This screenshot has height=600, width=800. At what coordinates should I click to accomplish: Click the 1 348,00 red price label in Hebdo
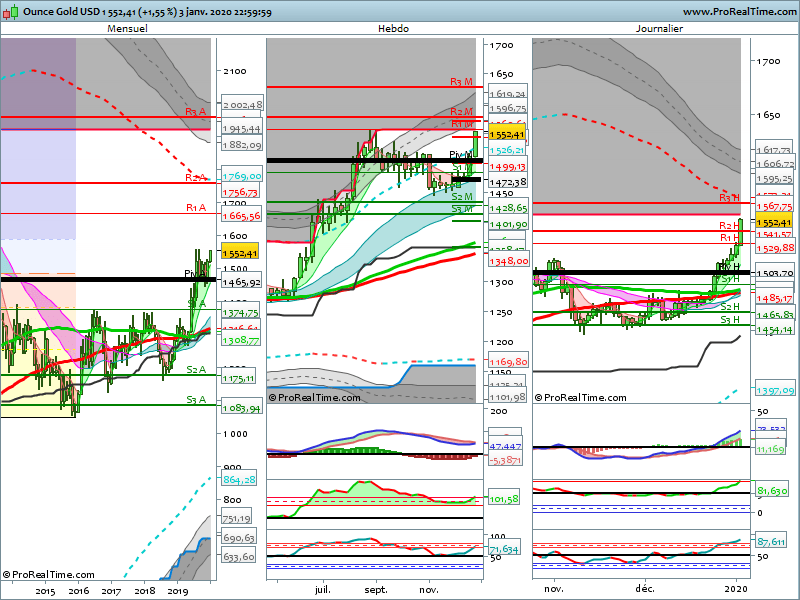coord(508,262)
